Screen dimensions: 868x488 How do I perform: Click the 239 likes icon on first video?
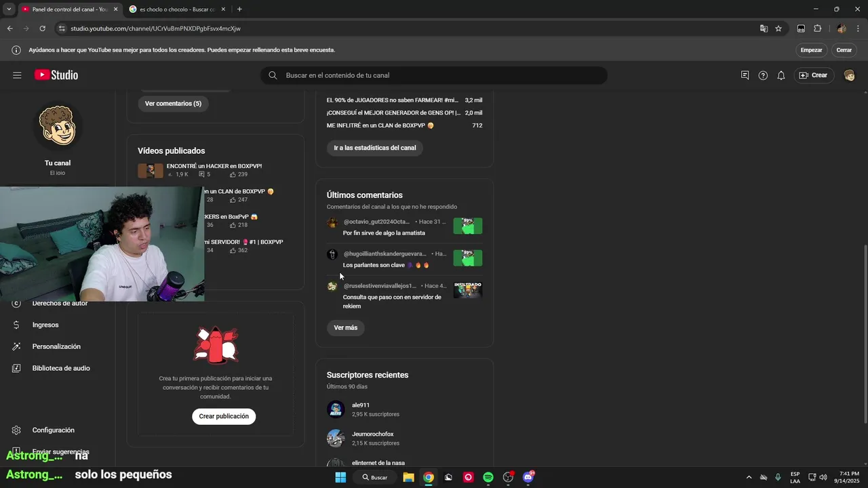click(x=233, y=174)
